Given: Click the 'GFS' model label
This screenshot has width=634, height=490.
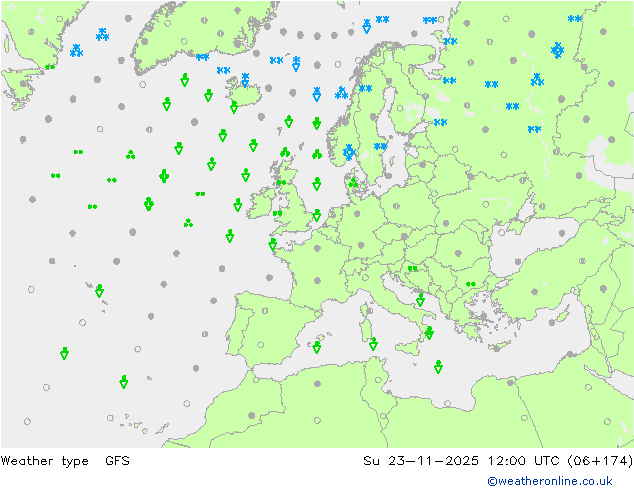Looking at the screenshot, I should click(117, 460).
